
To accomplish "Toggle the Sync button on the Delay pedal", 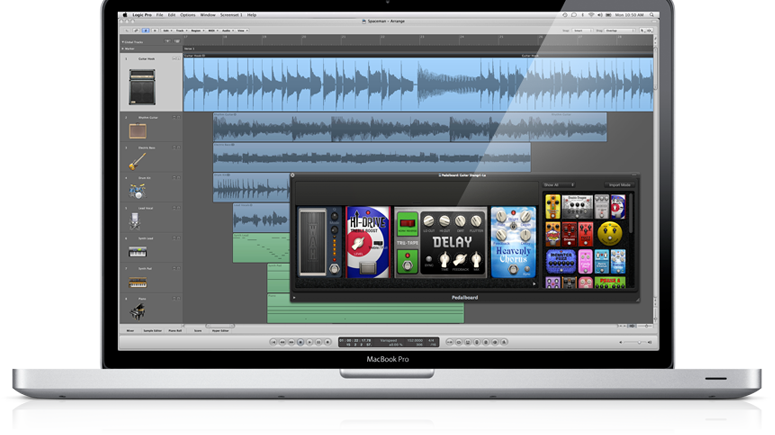I will (429, 260).
